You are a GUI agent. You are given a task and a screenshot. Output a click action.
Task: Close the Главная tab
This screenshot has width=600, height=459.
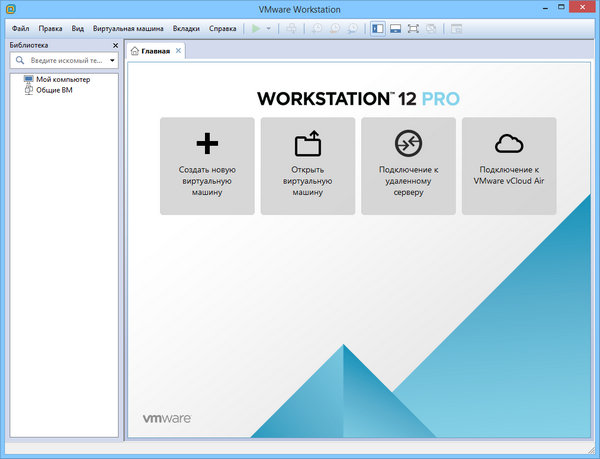pyautogui.click(x=178, y=50)
